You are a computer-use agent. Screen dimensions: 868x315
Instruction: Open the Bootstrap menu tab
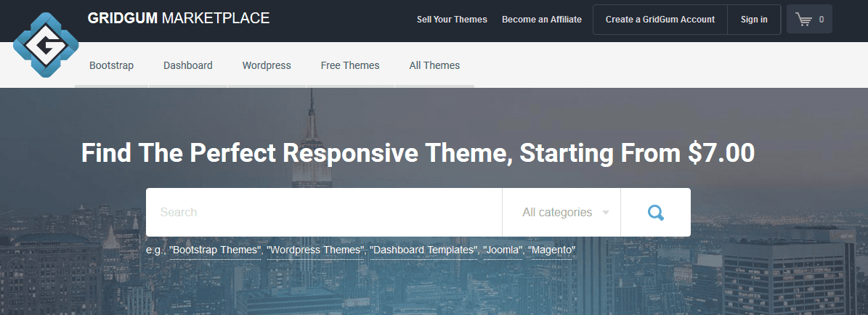coord(111,65)
